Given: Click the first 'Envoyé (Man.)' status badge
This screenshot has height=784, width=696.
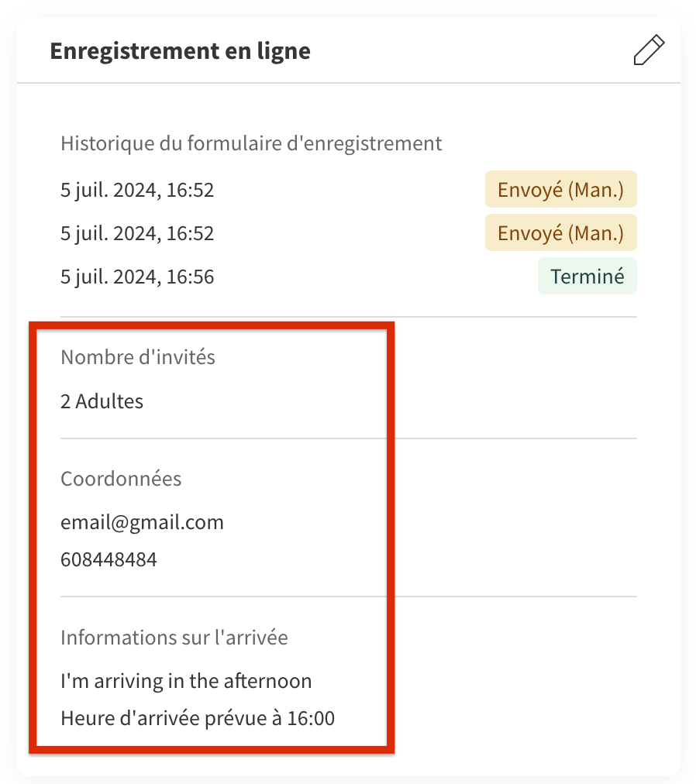Looking at the screenshot, I should click(x=561, y=190).
